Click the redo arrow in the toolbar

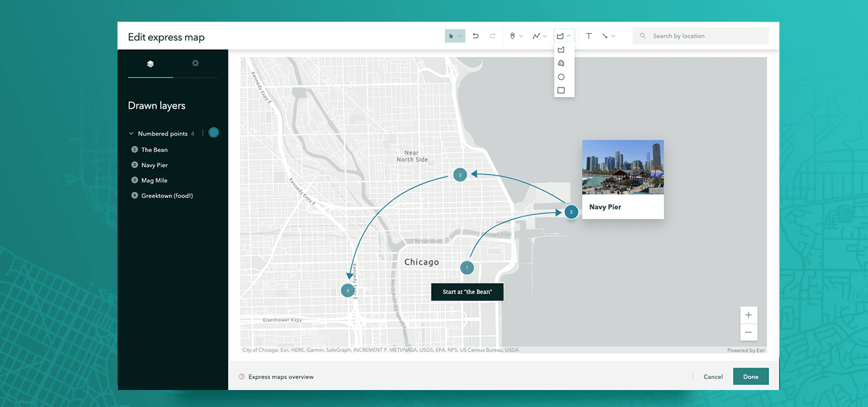point(492,36)
